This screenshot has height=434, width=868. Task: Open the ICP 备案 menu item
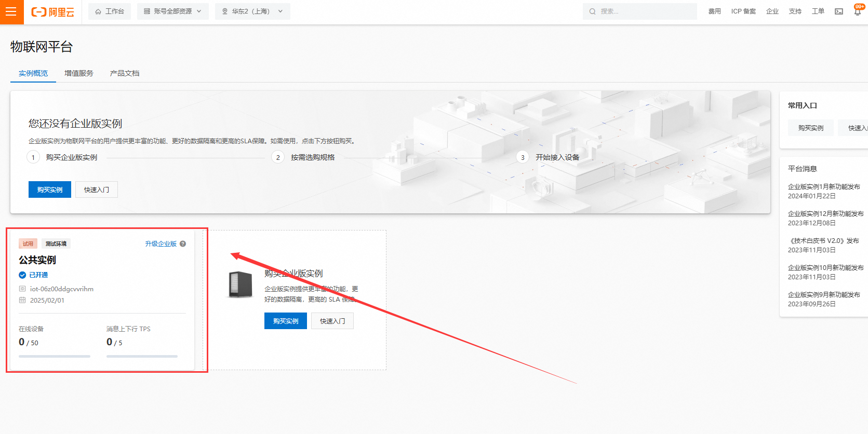click(743, 11)
